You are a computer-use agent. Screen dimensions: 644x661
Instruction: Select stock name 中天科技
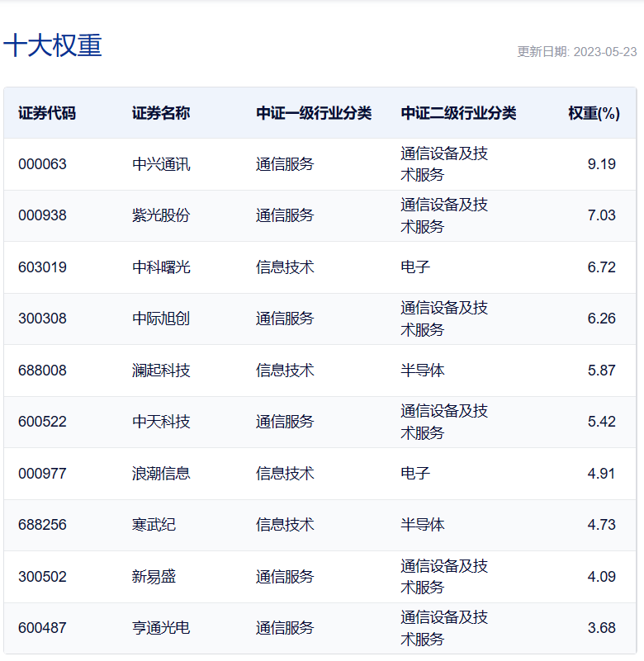pos(161,422)
